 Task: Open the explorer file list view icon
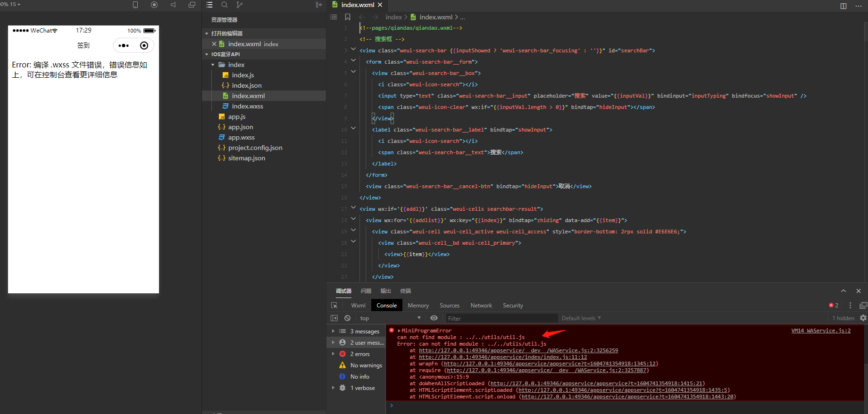point(209,5)
